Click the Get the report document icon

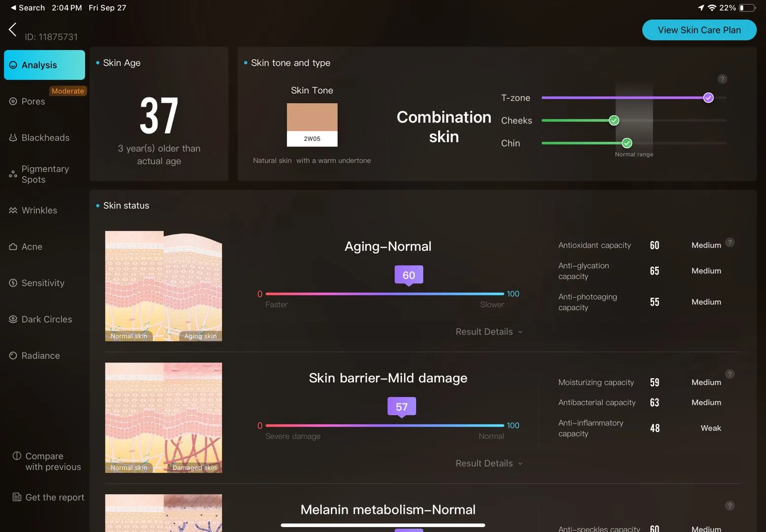[17, 497]
